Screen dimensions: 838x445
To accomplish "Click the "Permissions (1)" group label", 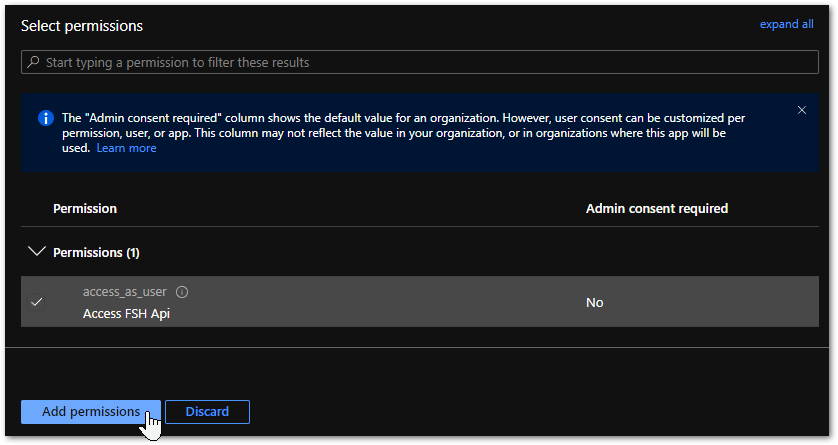I will [x=96, y=253].
